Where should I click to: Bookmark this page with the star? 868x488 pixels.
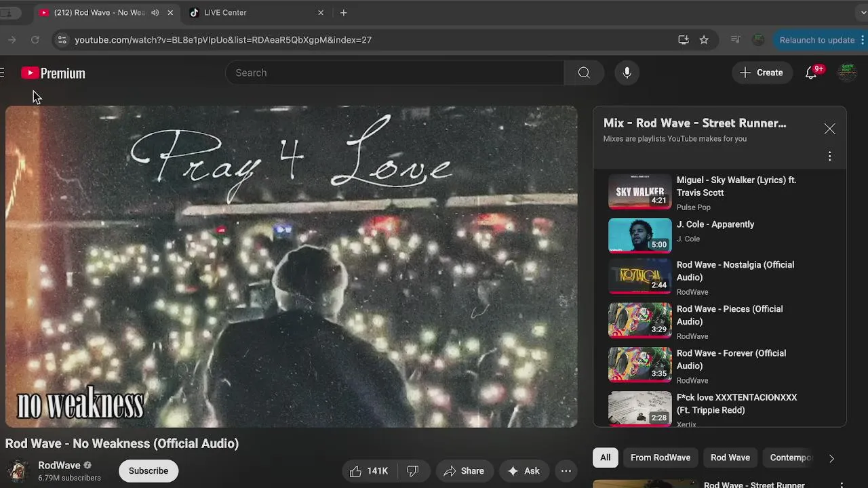[x=704, y=40]
